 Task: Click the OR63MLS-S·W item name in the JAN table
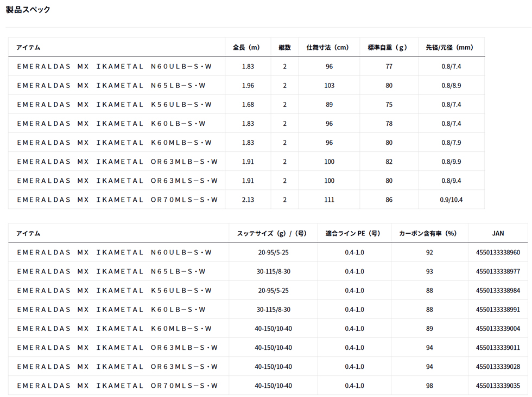[117, 367]
